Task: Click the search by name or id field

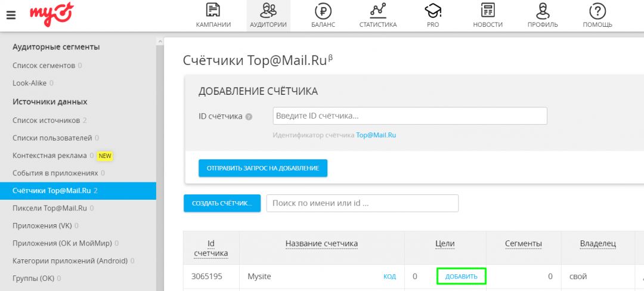Action: coord(363,203)
